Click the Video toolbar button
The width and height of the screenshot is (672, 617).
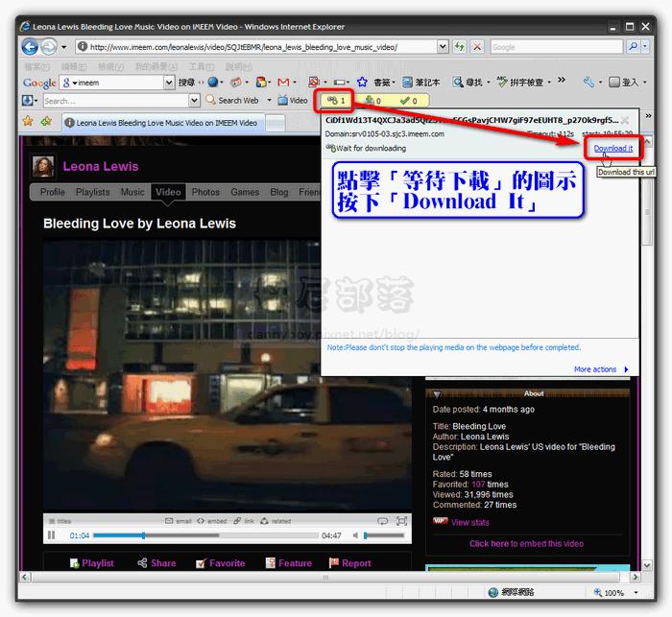(x=293, y=100)
